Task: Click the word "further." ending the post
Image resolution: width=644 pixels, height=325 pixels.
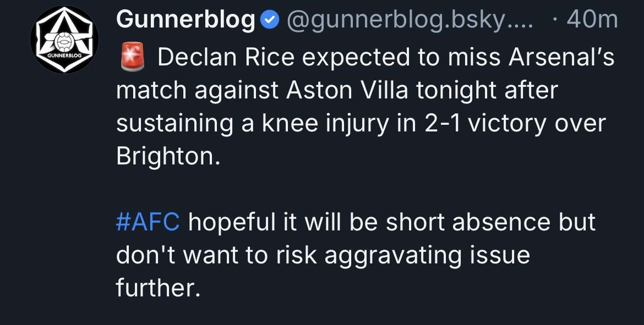Action: pyautogui.click(x=157, y=288)
